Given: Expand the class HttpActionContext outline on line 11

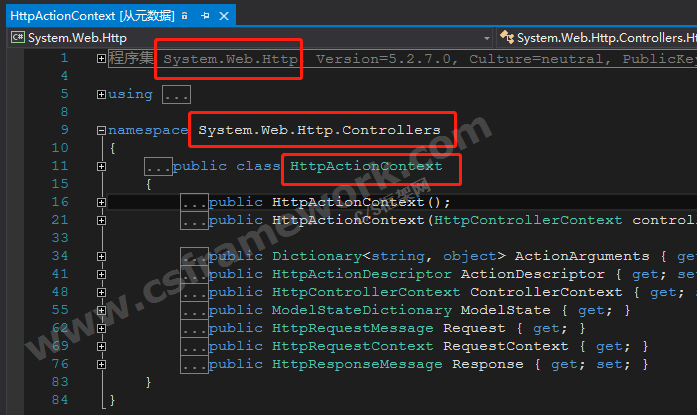Looking at the screenshot, I should (101, 166).
